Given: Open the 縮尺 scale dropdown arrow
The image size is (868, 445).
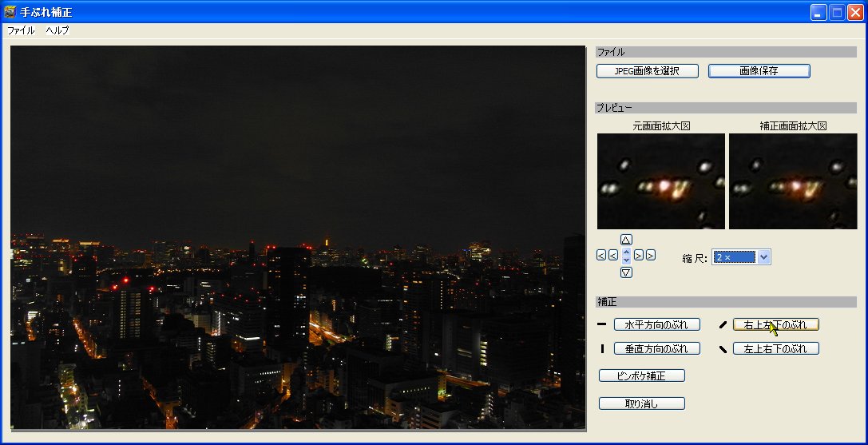Looking at the screenshot, I should (x=763, y=257).
